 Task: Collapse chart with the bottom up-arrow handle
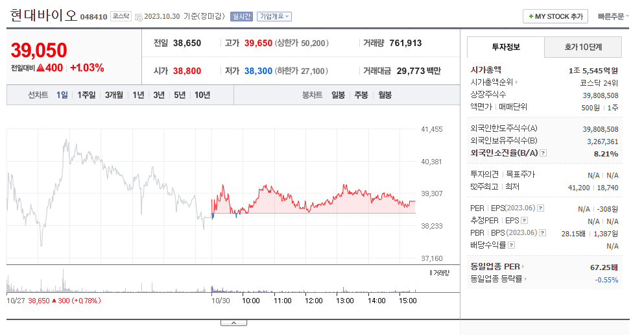coord(233,323)
